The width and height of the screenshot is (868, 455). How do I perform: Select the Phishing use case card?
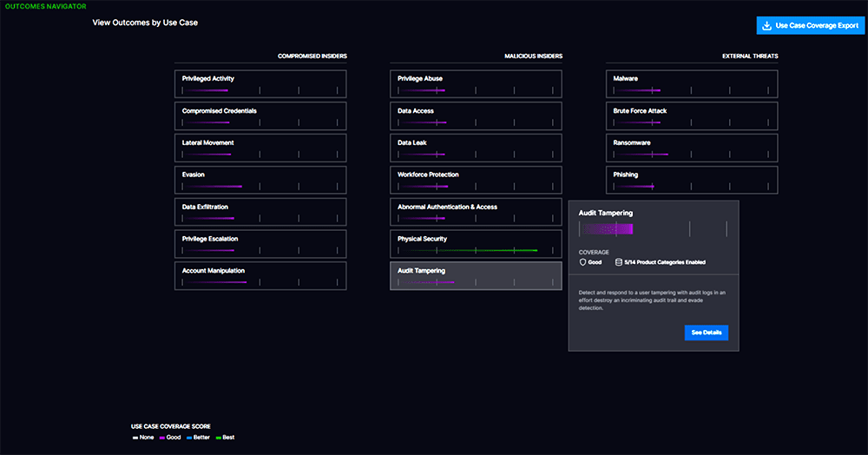pos(692,180)
